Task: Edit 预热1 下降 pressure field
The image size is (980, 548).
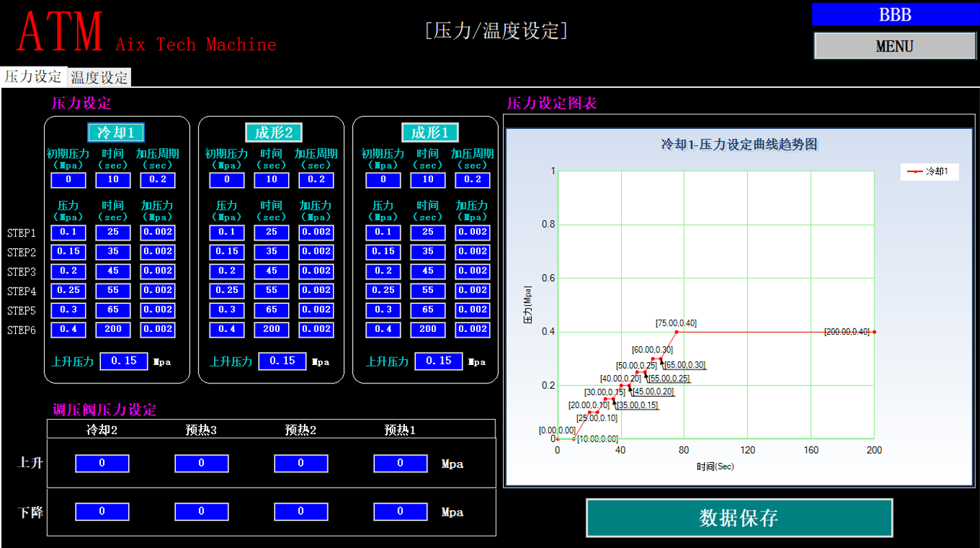Action: pos(401,512)
